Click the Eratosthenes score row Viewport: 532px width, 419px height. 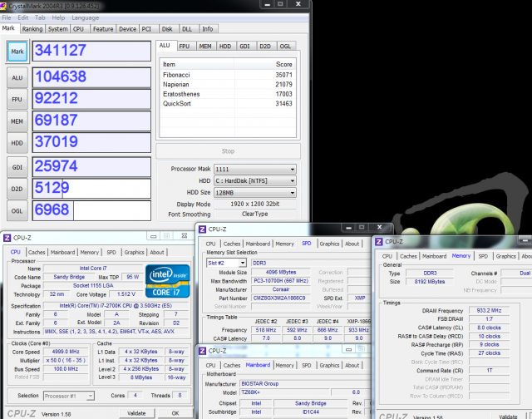(227, 94)
